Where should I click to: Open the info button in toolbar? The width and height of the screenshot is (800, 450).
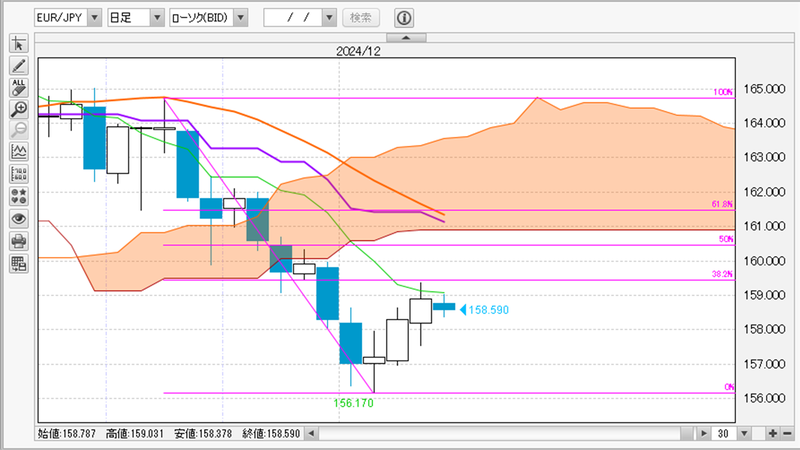click(404, 18)
